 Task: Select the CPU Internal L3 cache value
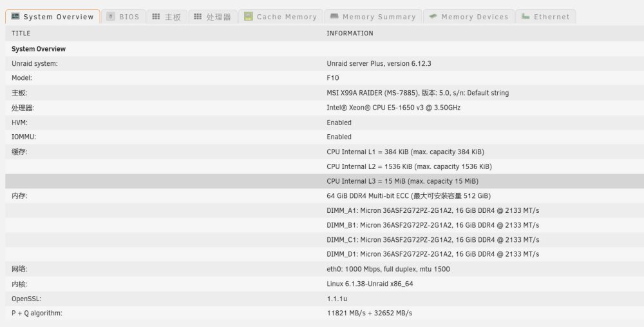click(402, 181)
